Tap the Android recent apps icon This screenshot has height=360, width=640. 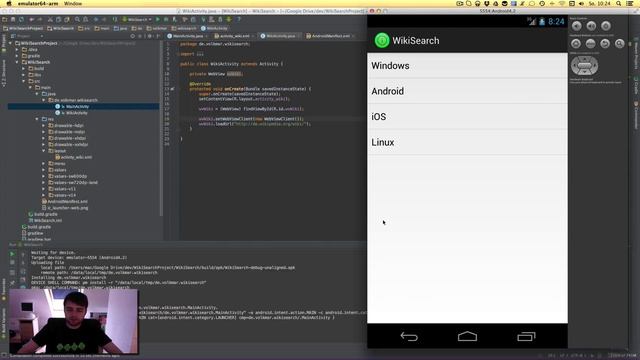[x=526, y=336]
